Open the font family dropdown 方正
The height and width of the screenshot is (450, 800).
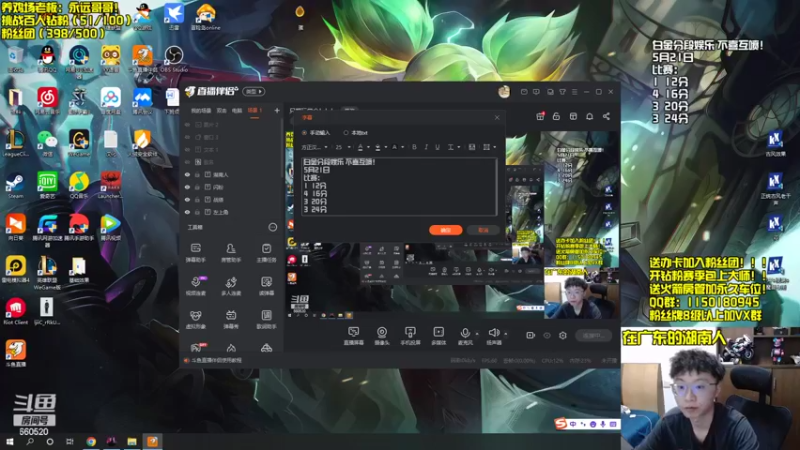[314, 147]
